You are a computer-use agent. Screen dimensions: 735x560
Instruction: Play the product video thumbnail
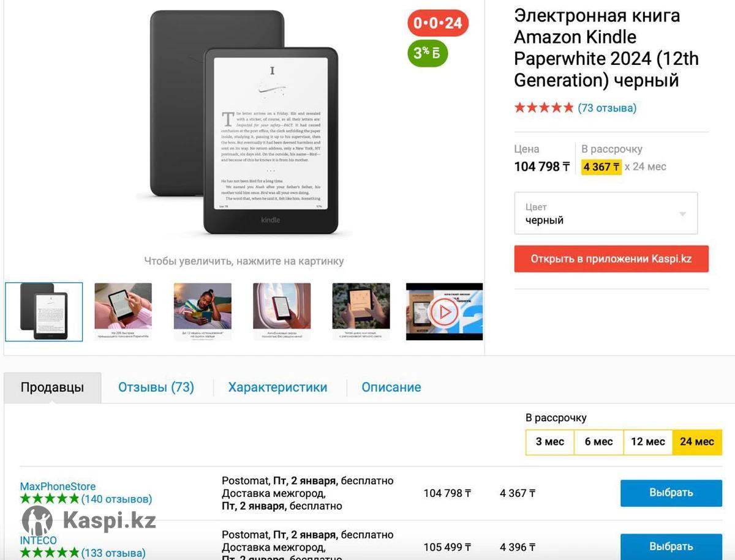(x=444, y=312)
